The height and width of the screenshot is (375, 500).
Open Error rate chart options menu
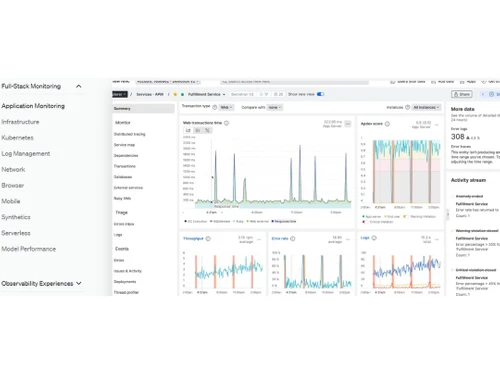point(348,239)
